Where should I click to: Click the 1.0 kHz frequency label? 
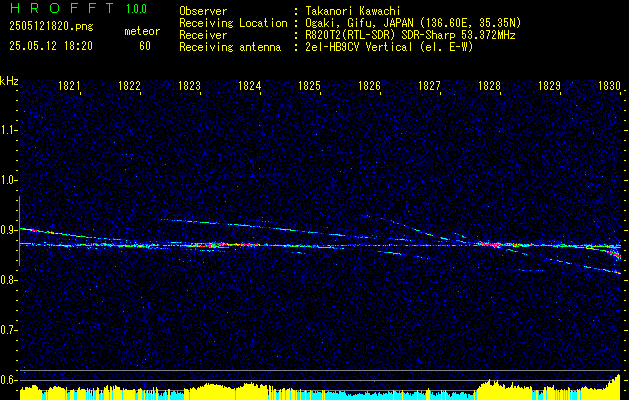[7, 181]
